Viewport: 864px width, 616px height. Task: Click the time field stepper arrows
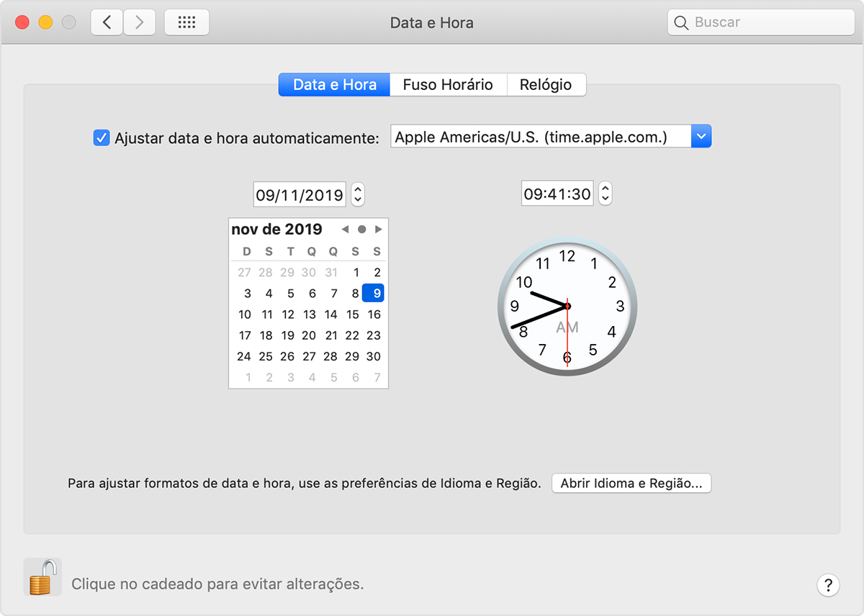(x=606, y=194)
